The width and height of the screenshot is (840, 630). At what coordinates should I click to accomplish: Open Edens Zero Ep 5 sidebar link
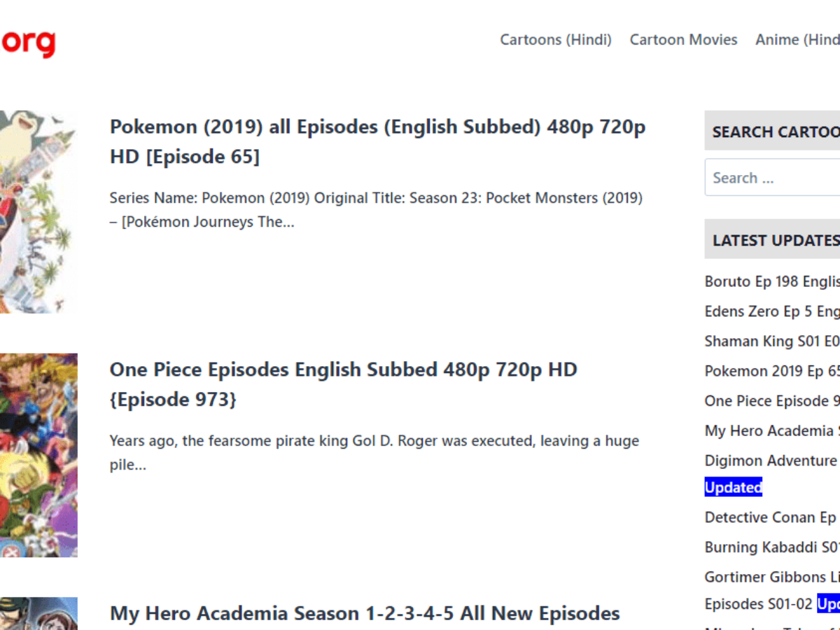pos(770,311)
